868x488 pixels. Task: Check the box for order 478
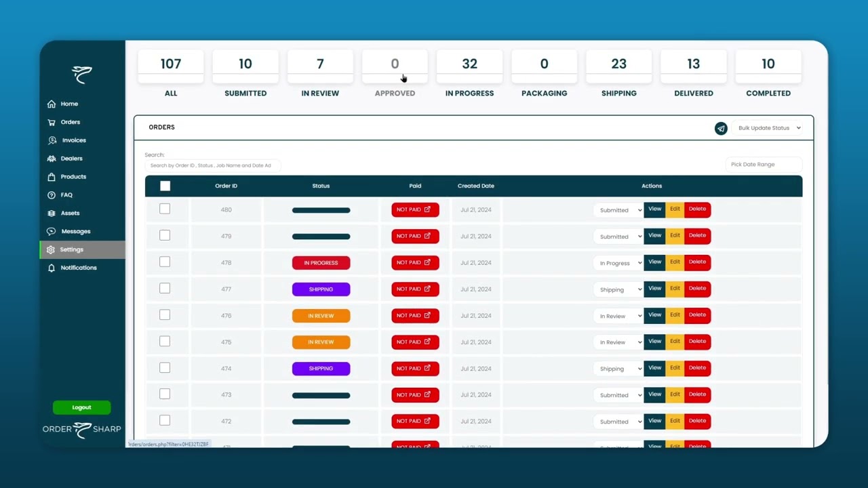point(165,262)
